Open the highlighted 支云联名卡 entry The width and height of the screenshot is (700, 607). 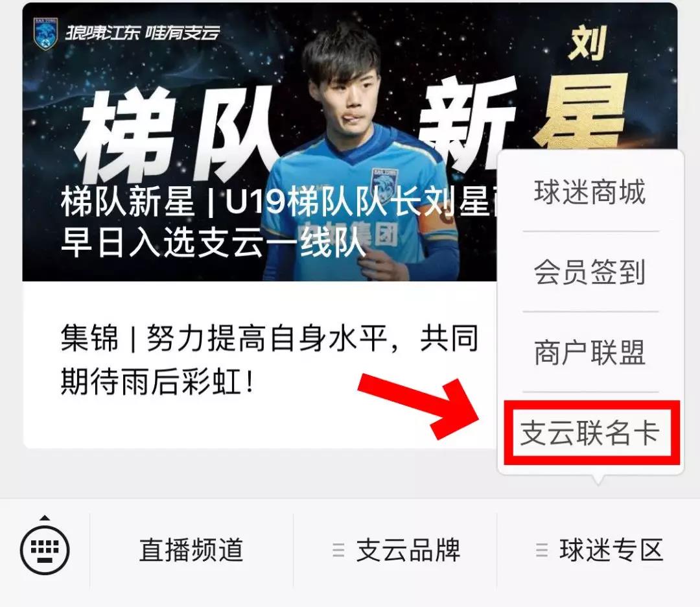point(590,433)
